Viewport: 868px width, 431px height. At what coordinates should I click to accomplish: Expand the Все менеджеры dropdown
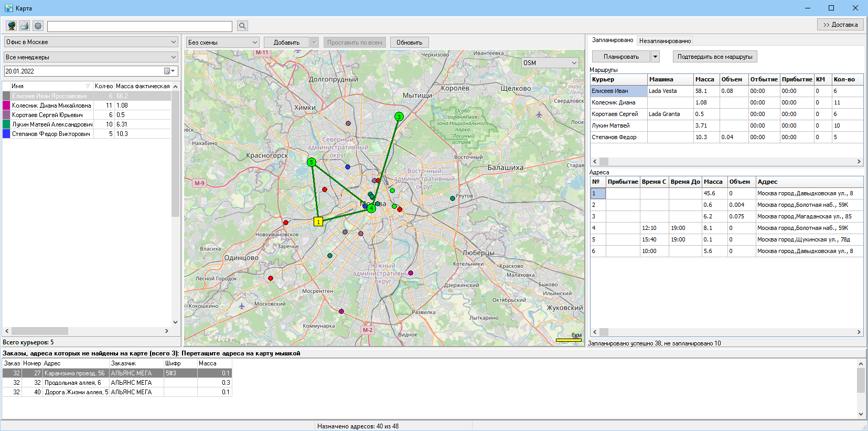tap(174, 57)
